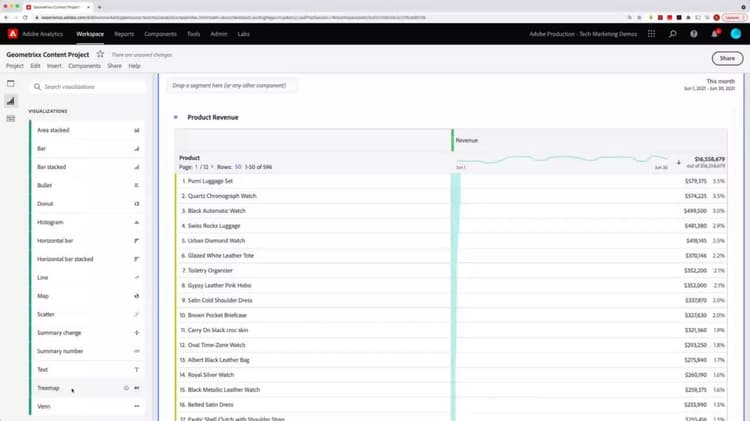The image size is (750, 421).
Task: Open the help question mark icon
Action: click(694, 34)
